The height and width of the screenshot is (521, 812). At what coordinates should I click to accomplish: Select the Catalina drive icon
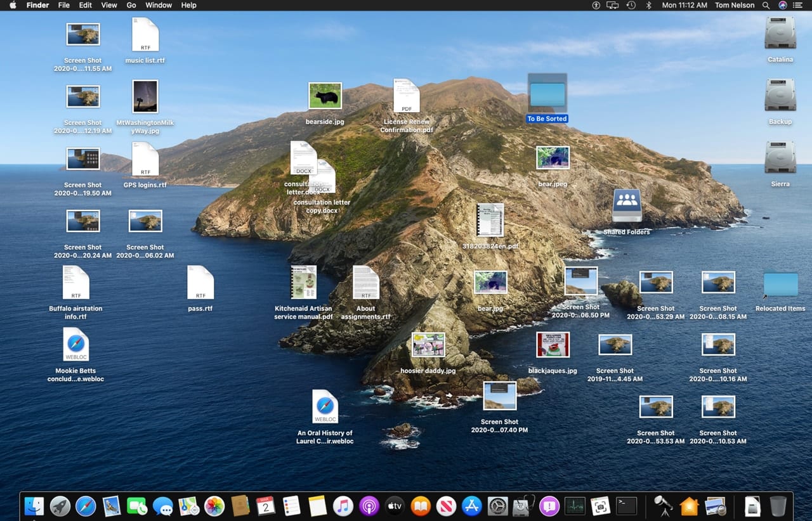780,33
